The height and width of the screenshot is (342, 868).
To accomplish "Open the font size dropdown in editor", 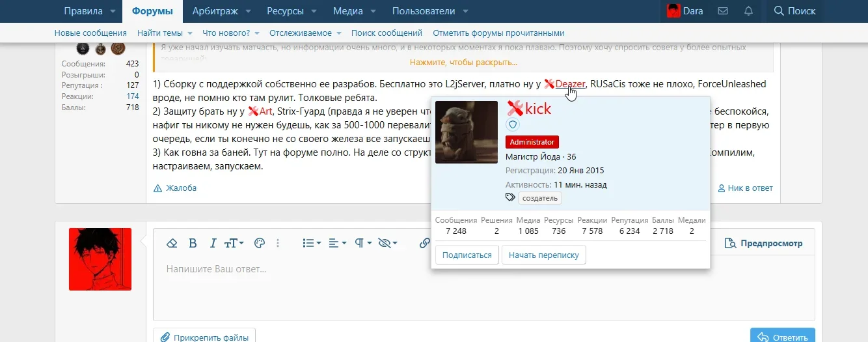I will pyautogui.click(x=234, y=243).
